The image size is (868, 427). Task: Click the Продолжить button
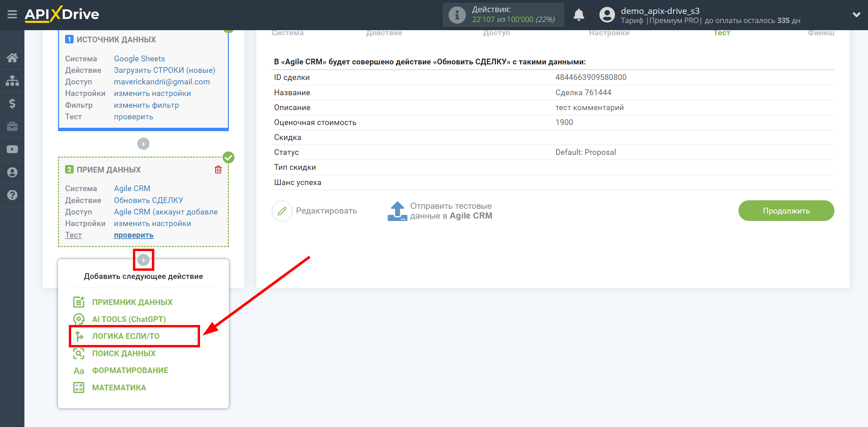coord(786,211)
